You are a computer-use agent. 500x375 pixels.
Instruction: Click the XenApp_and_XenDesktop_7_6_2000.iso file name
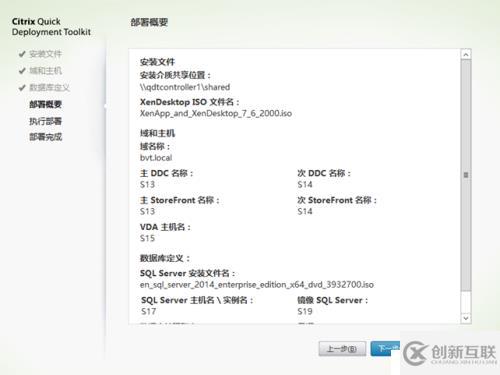216,113
